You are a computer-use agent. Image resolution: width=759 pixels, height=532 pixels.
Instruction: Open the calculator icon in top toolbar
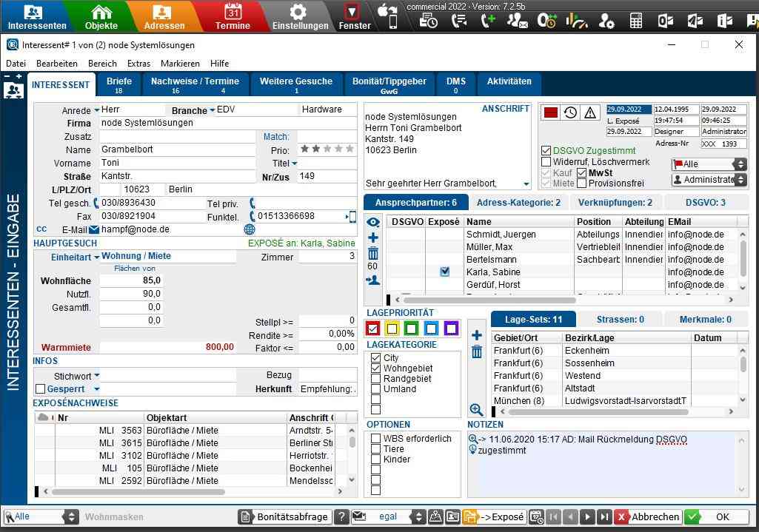636,21
